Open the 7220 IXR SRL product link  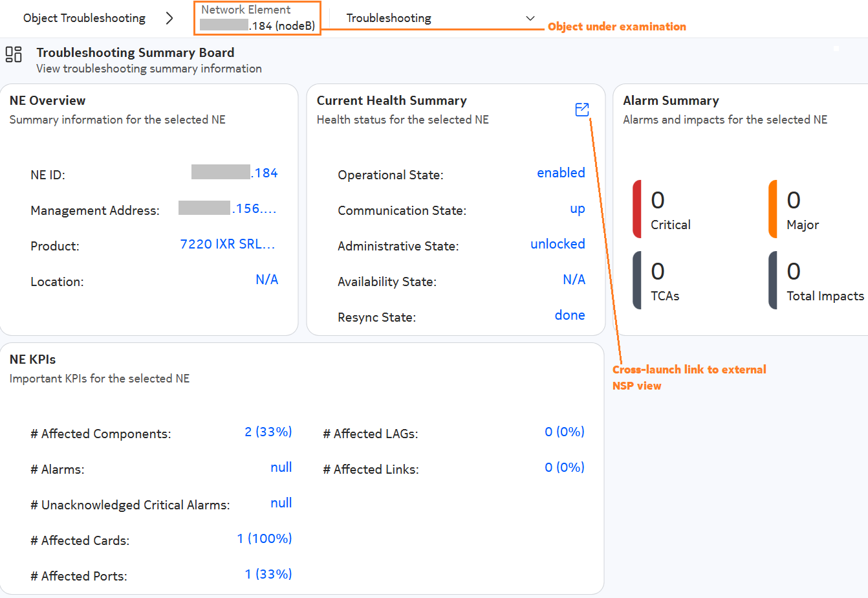coord(228,243)
